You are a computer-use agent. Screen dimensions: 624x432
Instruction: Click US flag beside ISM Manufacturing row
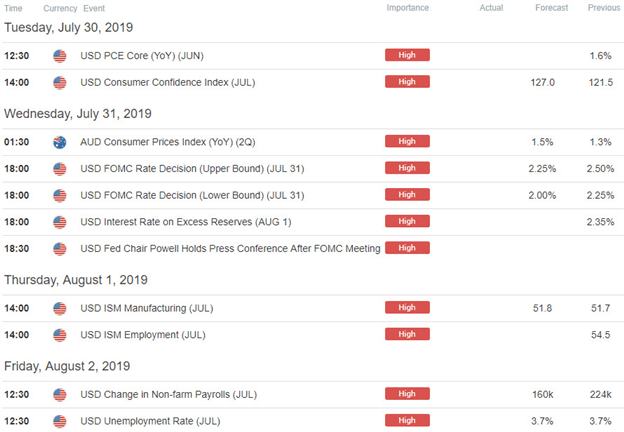60,308
